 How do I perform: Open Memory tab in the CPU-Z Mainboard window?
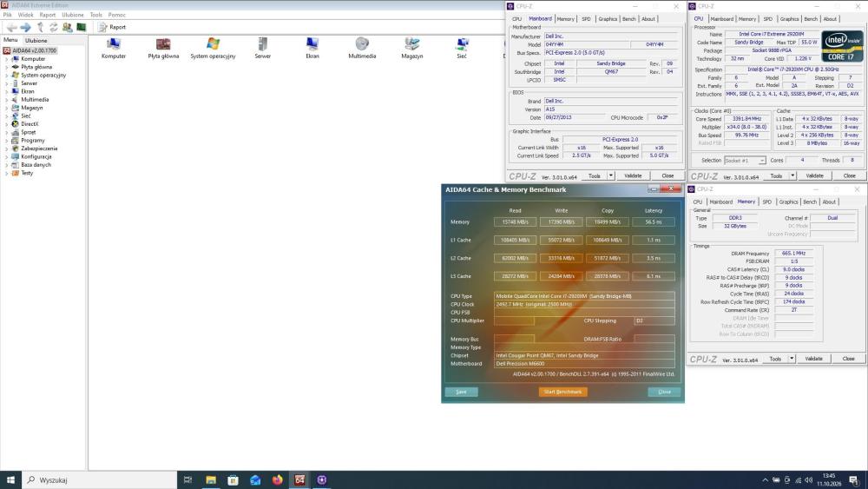click(566, 19)
